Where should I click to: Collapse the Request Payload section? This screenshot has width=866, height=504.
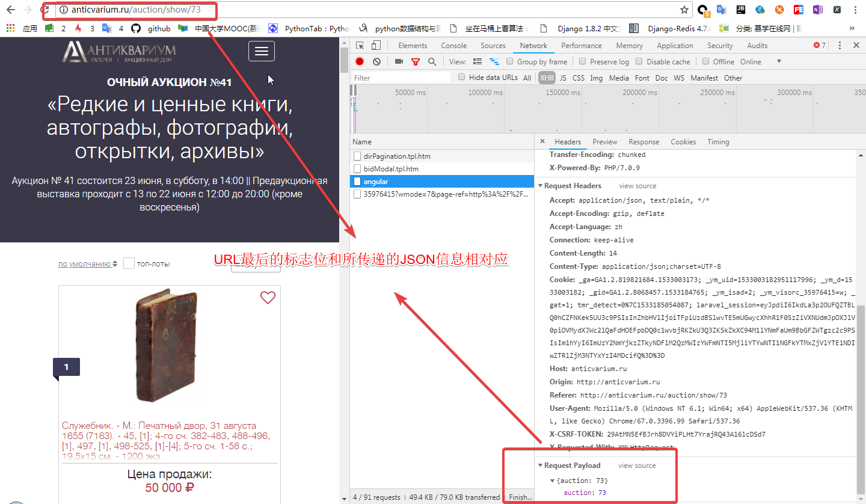[539, 465]
